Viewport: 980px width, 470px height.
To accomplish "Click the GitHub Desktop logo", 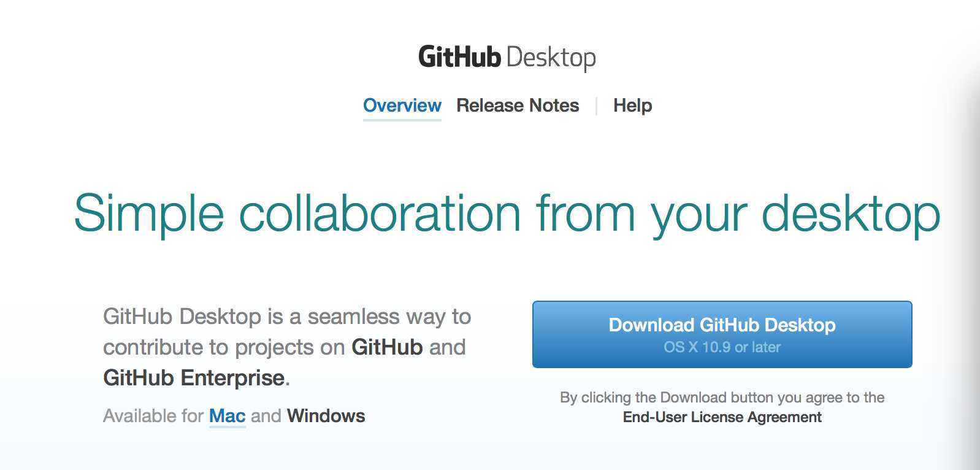I will 507,57.
